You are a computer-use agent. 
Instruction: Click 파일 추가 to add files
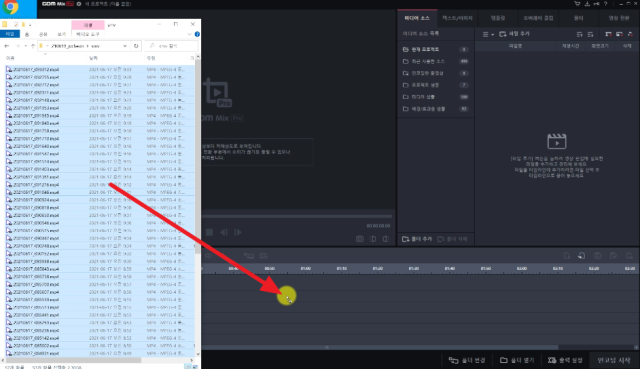pyautogui.click(x=514, y=34)
